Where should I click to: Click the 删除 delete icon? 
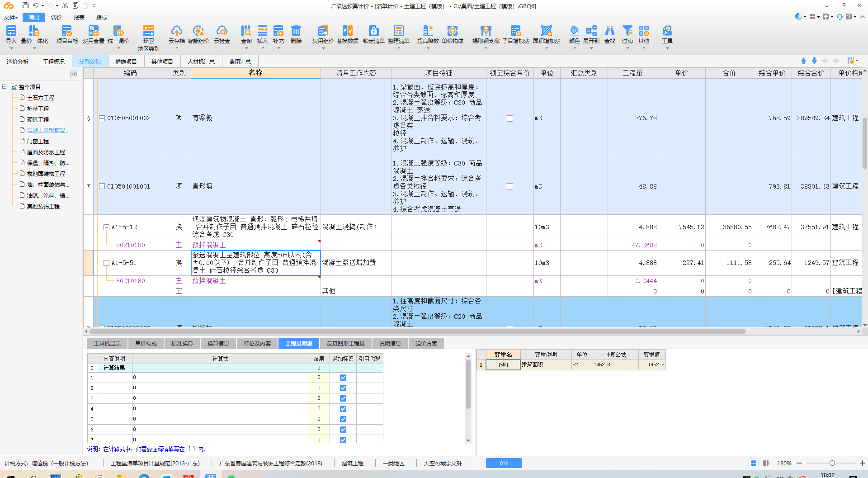pos(296,34)
